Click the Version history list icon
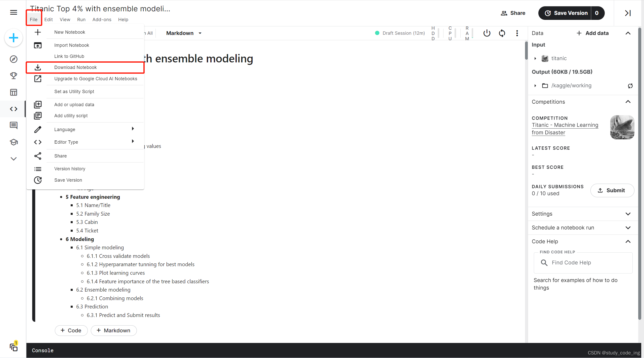 pos(38,169)
